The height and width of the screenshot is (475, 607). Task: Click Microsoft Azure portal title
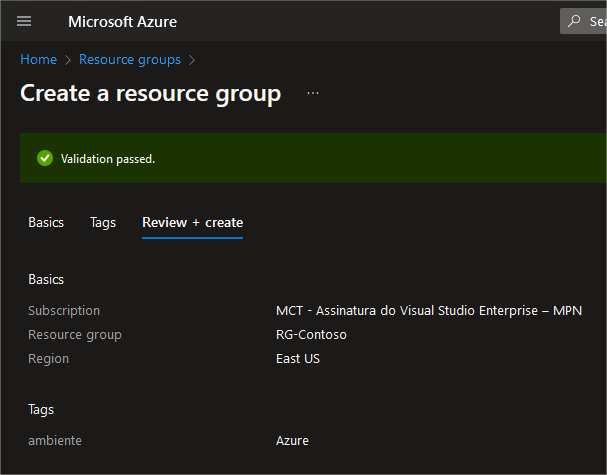point(122,22)
